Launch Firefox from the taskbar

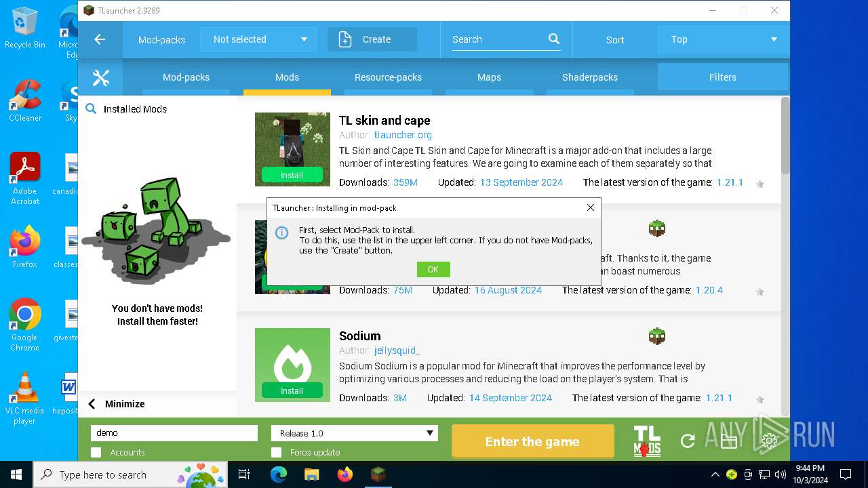coord(344,474)
